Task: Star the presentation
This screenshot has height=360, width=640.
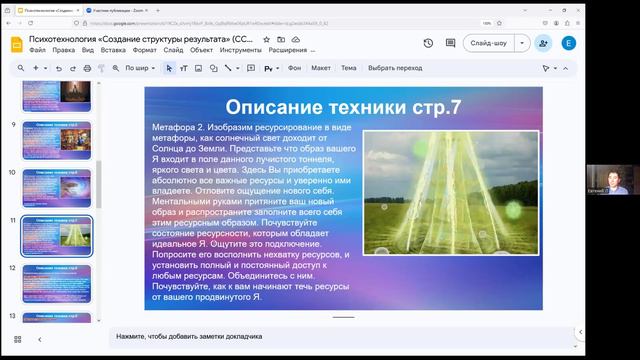Action: pos(266,40)
